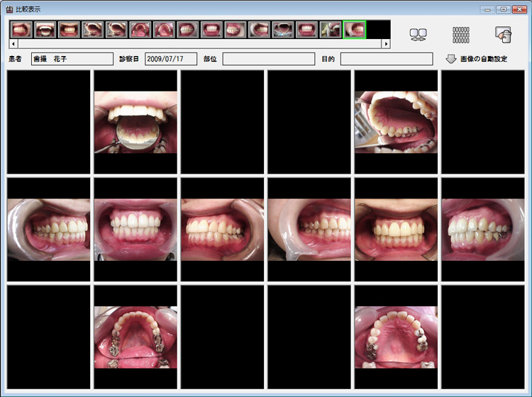Image resolution: width=532 pixels, height=397 pixels.
Task: Click the empty top-left grid cell
Action: (49, 122)
